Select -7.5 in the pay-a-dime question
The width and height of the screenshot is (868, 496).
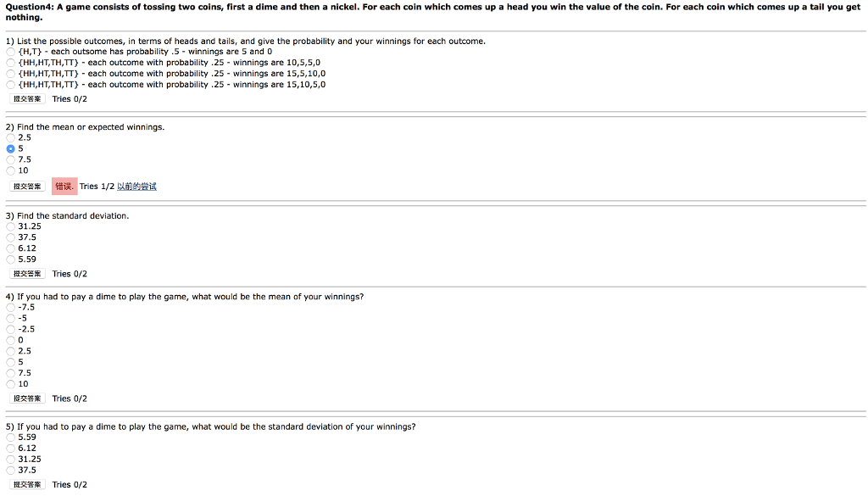[x=9, y=307]
